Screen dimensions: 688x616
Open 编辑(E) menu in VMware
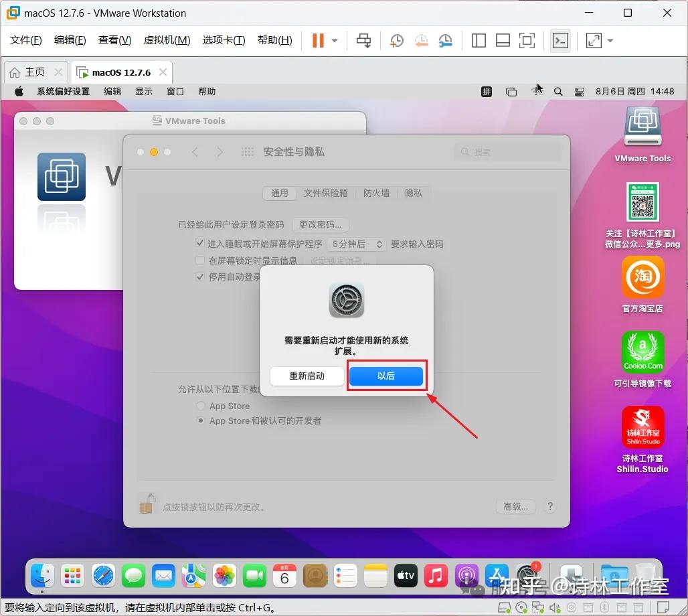(70, 40)
